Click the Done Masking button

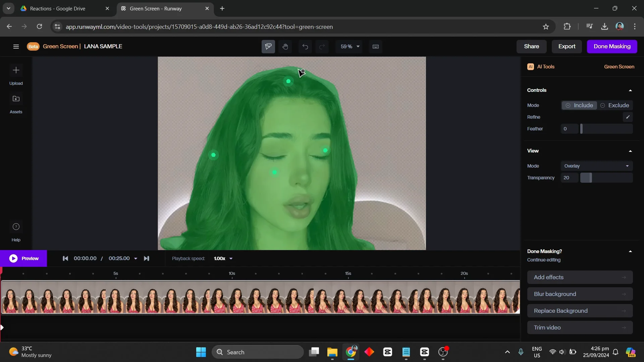[612, 46]
